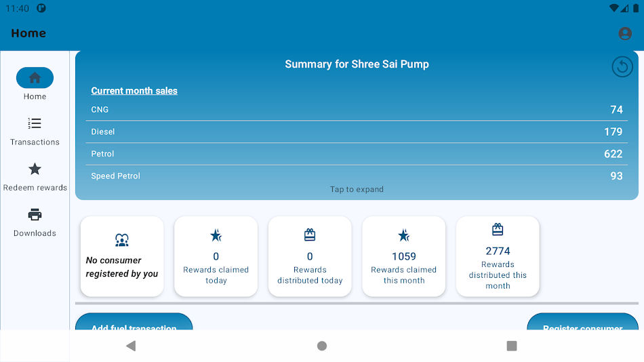Click star icon on Rewards claimed today
Screen dimensions: 644x362
(x=216, y=235)
